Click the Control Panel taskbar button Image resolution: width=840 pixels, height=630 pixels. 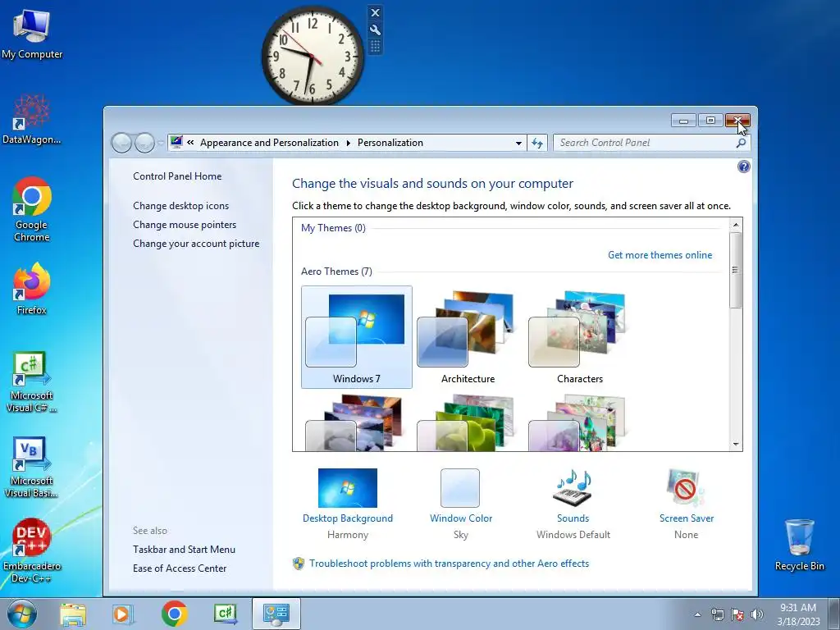pos(276,614)
